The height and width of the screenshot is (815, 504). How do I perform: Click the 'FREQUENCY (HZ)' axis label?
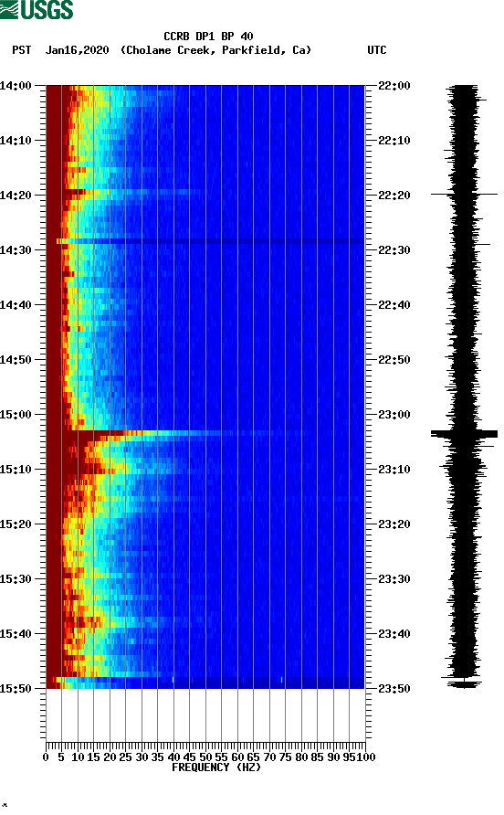216,767
